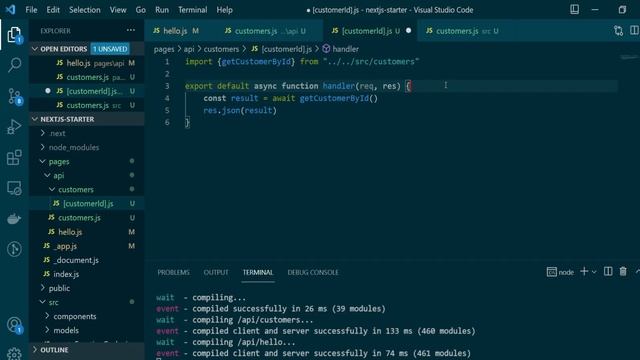Kill terminal with trash icon
Image resolution: width=640 pixels, height=360 pixels.
(623, 271)
